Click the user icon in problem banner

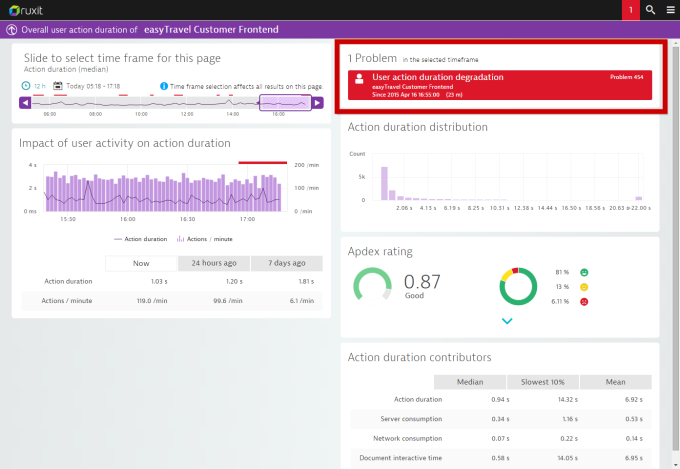tap(359, 79)
